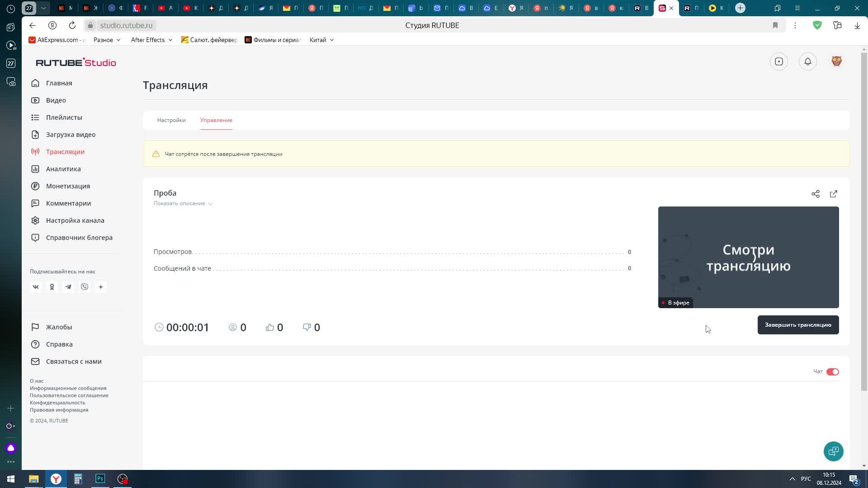Click the Смотри трансляцию preview thumbnail

(x=748, y=257)
